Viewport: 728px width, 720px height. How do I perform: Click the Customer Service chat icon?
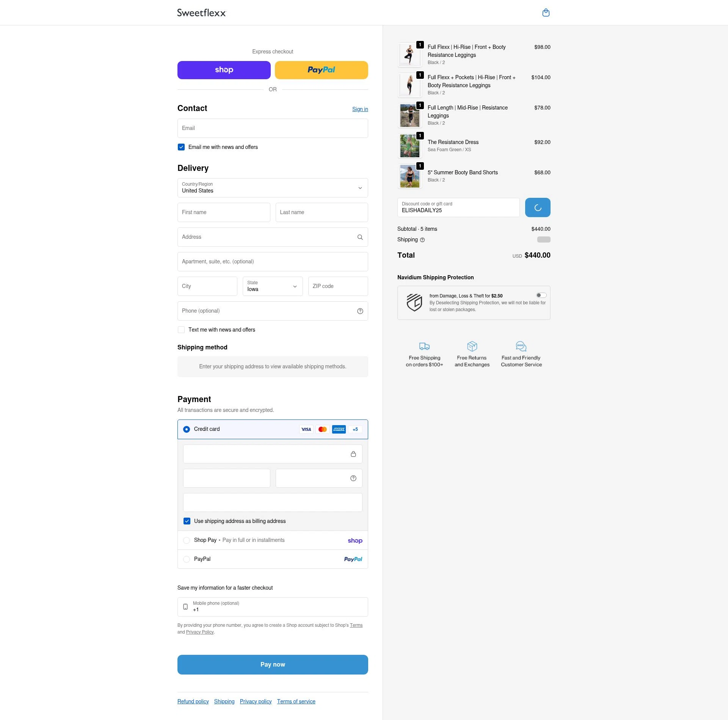click(521, 346)
